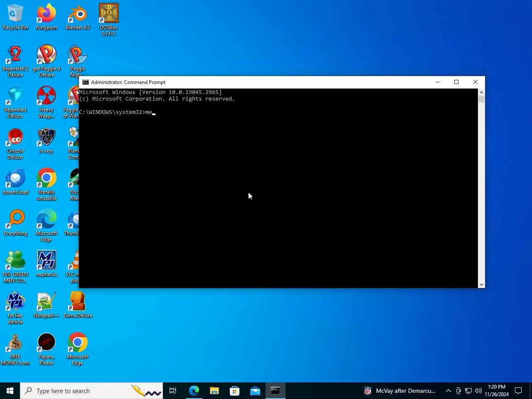Select the Papers, Please desktop icon
The width and height of the screenshot is (532, 399).
[47, 349]
